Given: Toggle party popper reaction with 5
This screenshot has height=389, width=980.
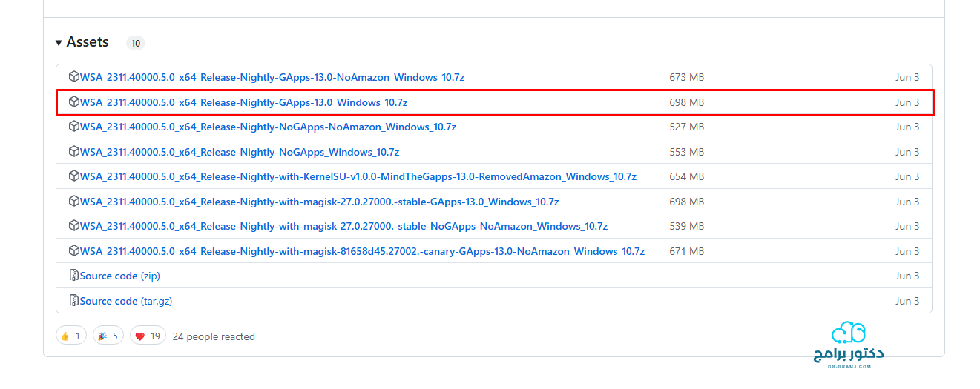Looking at the screenshot, I should (108, 336).
